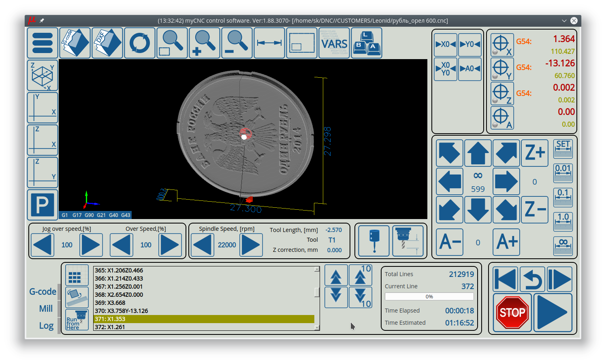
Task: Switch to the Mill tab
Action: [x=46, y=309]
